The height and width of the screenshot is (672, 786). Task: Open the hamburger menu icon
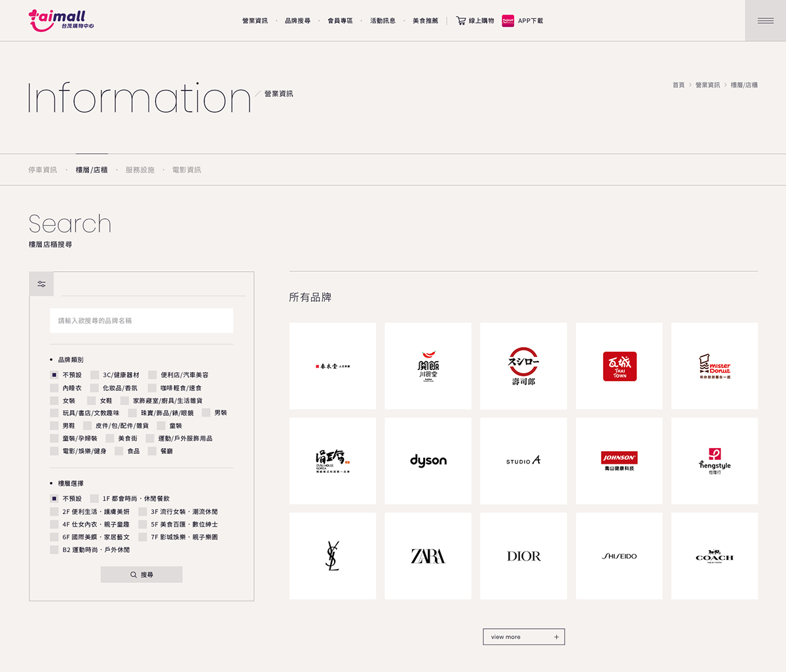[x=765, y=20]
